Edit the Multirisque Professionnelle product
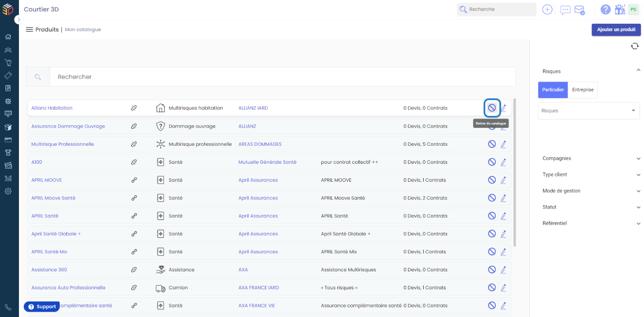Image resolution: width=644 pixels, height=317 pixels. point(504,144)
